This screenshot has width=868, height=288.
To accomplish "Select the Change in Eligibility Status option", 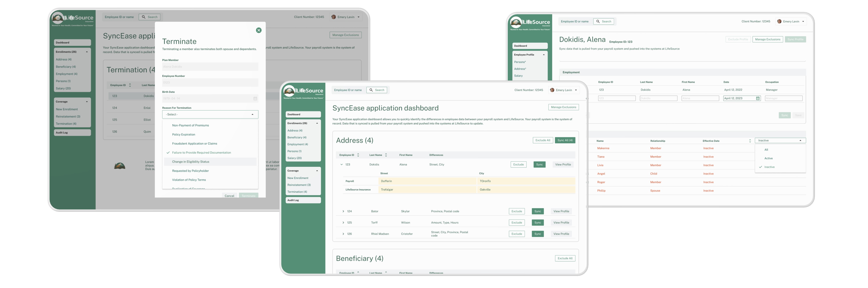I will tap(190, 162).
